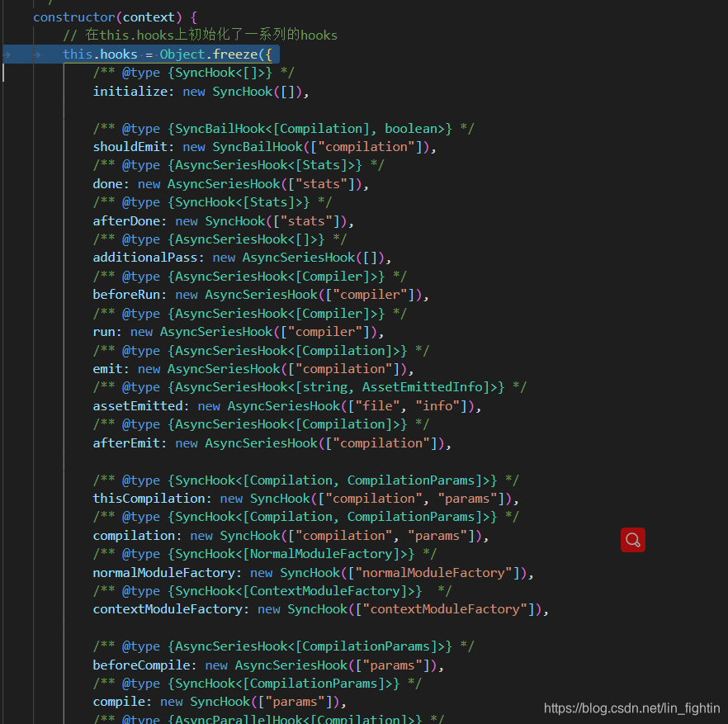Click the '@type {SyncHook<[ContextModuleFactory]>}' comment
This screenshot has width=728, height=724.
click(272, 591)
